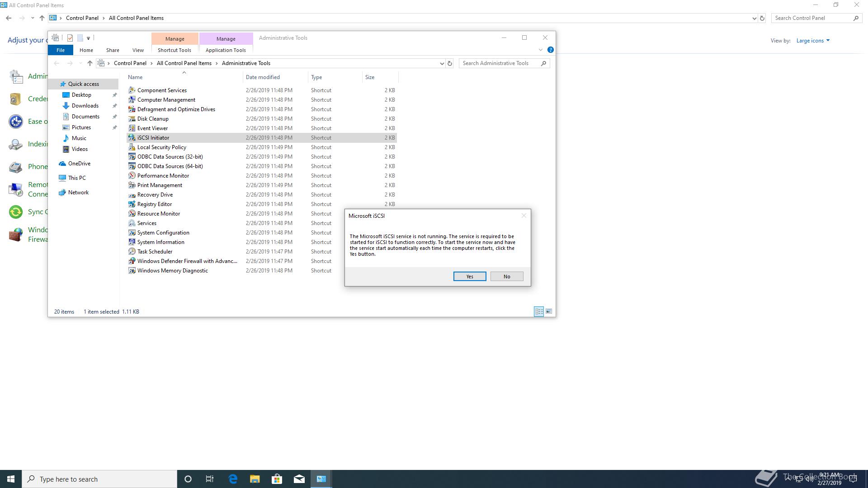Switch to the View ribbon tab

(138, 50)
